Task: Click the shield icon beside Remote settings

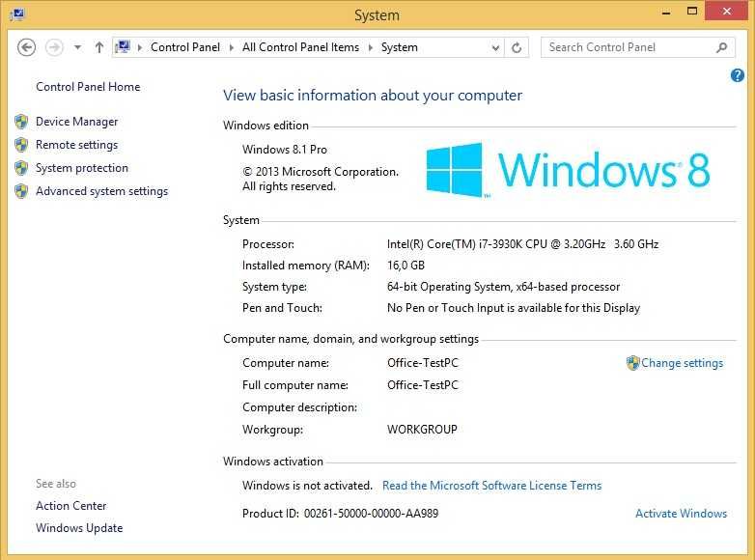Action: coord(21,145)
